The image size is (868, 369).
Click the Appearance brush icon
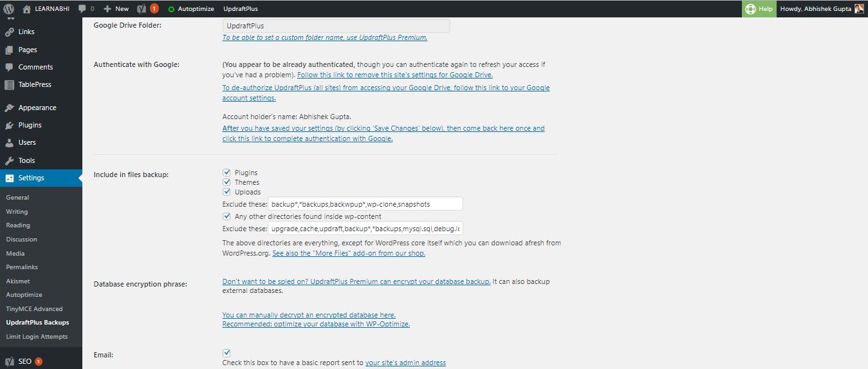click(9, 108)
